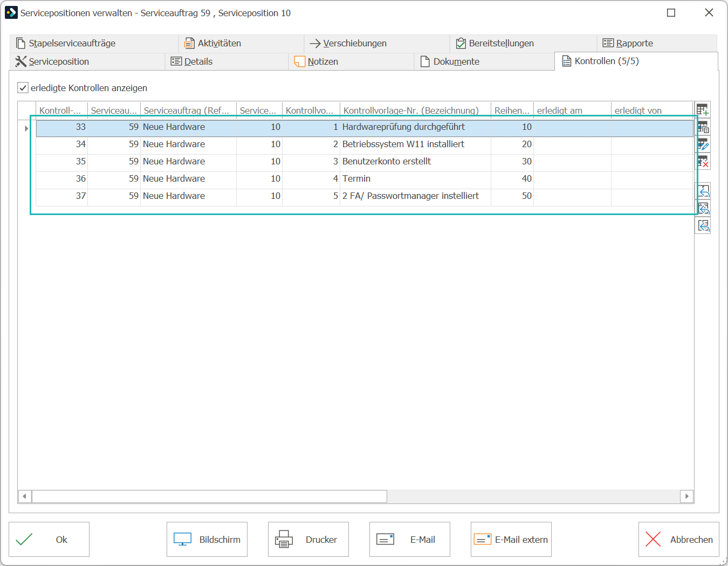The width and height of the screenshot is (728, 566).
Task: Click the horizontal scrollbar thumb
Action: coord(209,496)
